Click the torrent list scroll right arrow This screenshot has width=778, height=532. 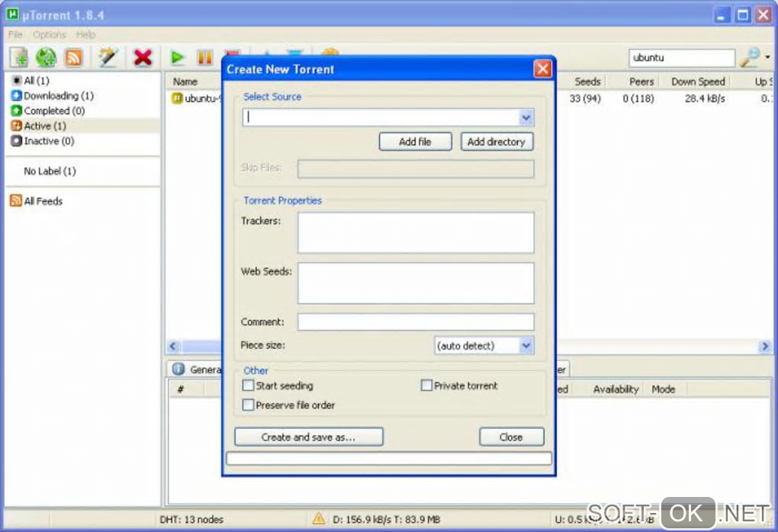pos(765,345)
